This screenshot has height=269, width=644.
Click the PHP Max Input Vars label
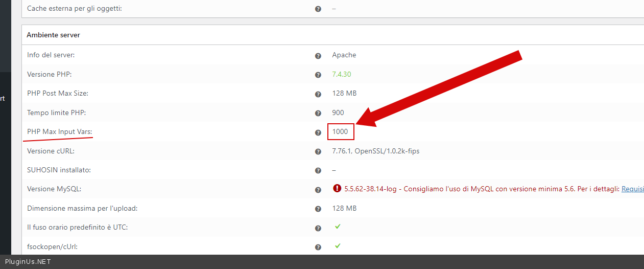click(x=59, y=132)
